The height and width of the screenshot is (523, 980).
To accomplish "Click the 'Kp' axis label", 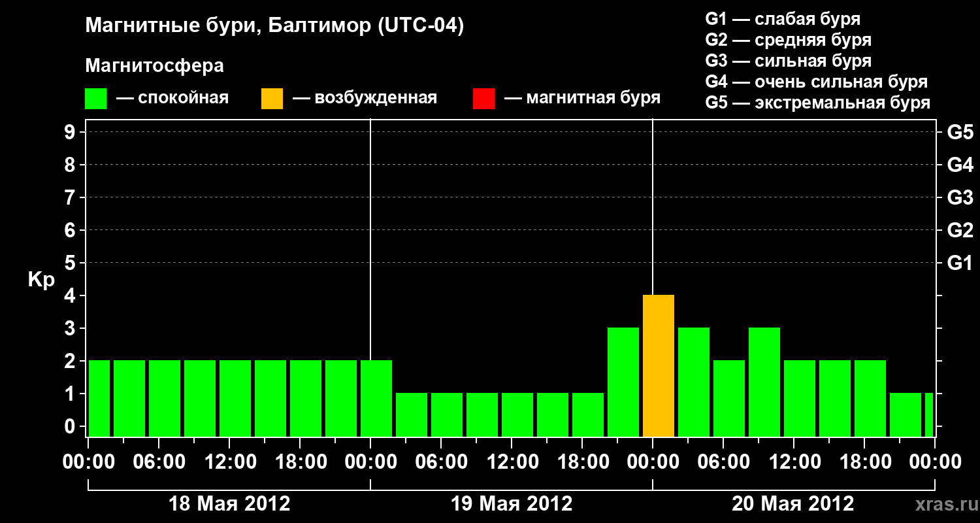I will pyautogui.click(x=41, y=280).
